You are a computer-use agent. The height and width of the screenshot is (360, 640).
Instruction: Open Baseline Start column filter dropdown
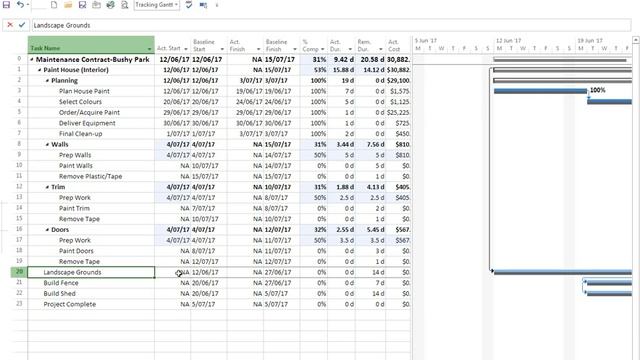(x=222, y=49)
